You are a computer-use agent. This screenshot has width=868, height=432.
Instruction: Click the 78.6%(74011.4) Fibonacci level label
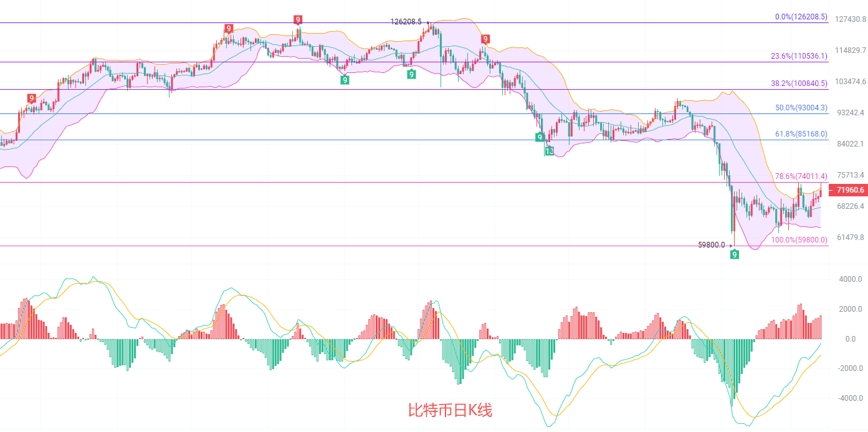(801, 176)
